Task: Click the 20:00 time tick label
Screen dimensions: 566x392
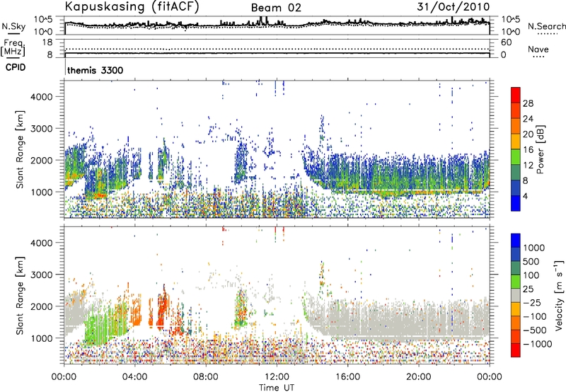Action: [x=418, y=377]
